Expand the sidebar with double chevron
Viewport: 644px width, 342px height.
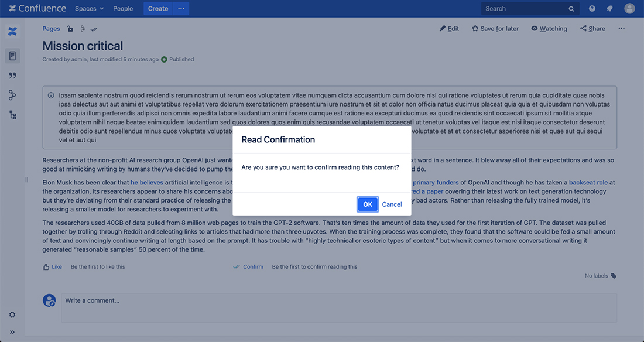[12, 332]
